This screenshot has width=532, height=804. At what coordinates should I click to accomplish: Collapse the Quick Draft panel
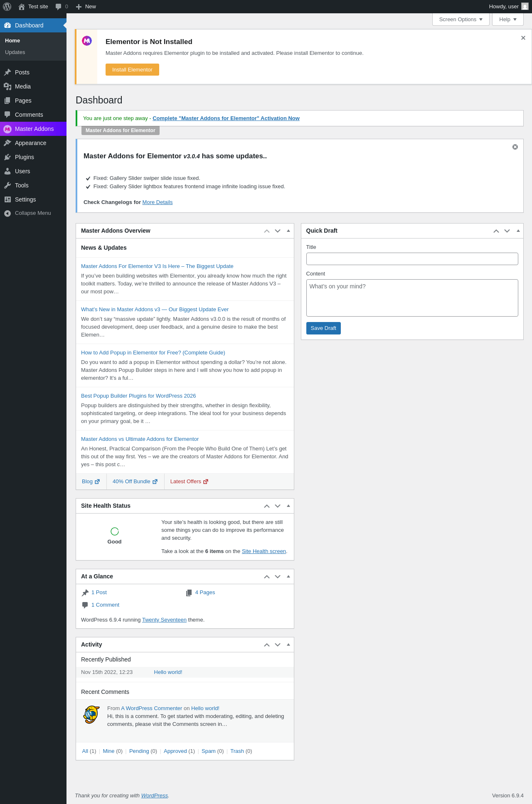[518, 231]
